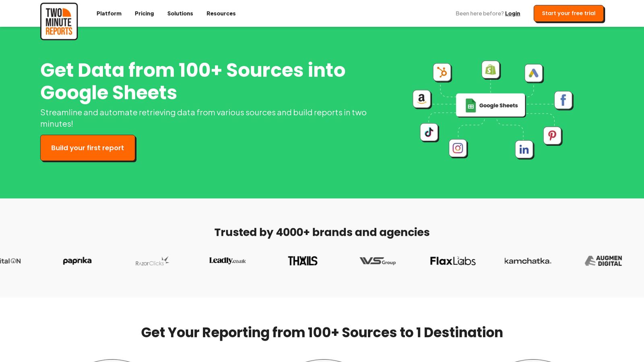The image size is (644, 362).
Task: Click 'Trusted by 4000+ brands and agencies' heading
Action: click(x=322, y=232)
